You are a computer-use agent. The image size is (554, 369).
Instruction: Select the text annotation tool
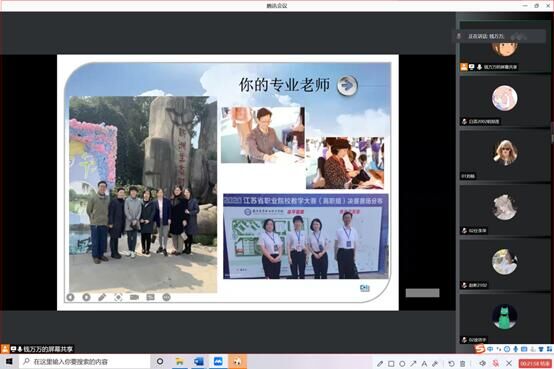424,363
